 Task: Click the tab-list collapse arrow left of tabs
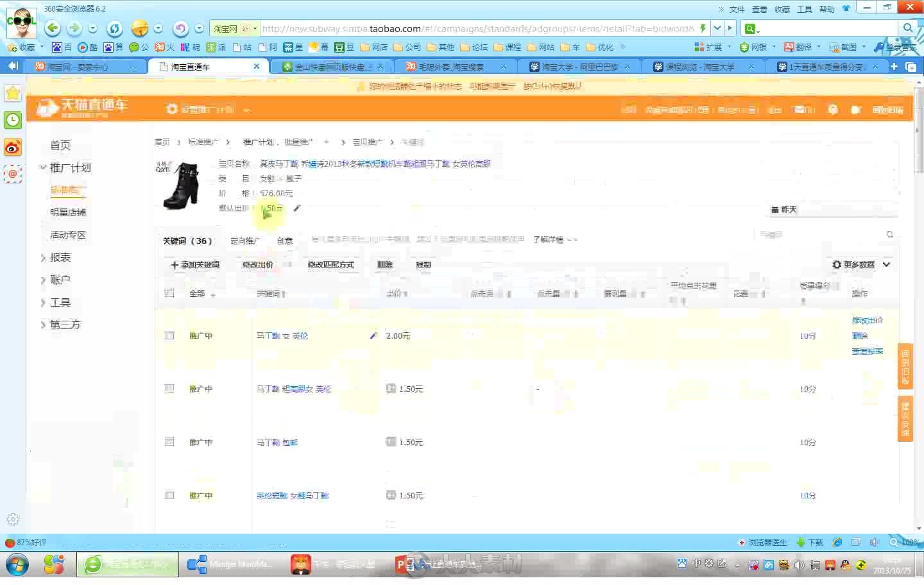[x=12, y=66]
